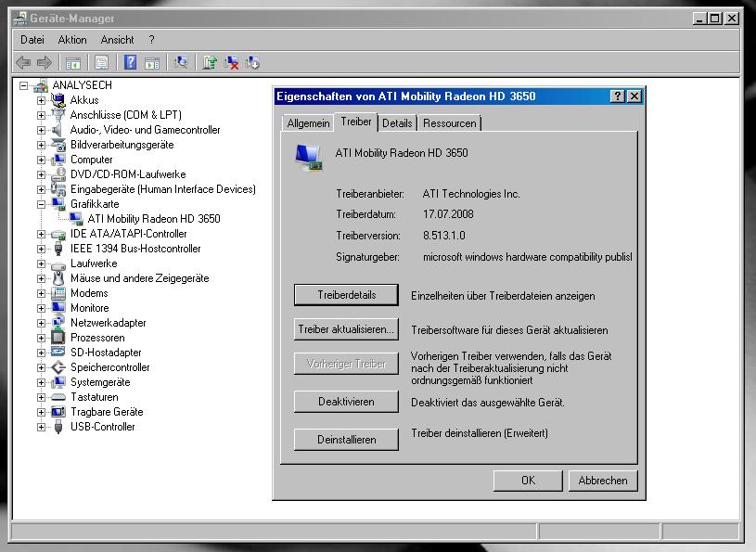This screenshot has height=552, width=756.
Task: Click the Speichercontroller diamond icon
Action: click(x=58, y=367)
